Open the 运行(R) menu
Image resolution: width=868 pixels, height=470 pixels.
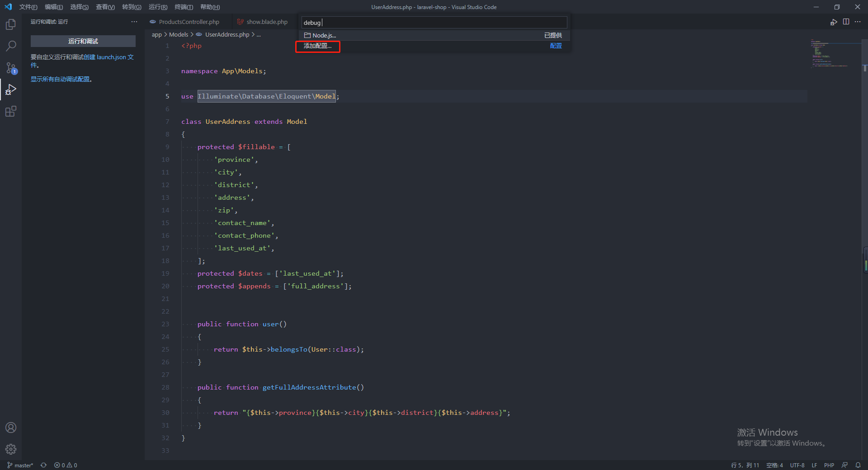click(157, 7)
